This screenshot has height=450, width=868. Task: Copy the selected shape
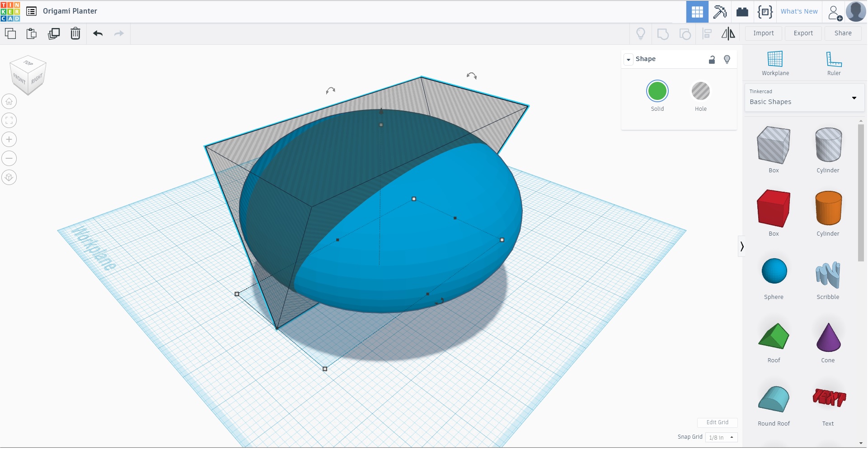[10, 33]
